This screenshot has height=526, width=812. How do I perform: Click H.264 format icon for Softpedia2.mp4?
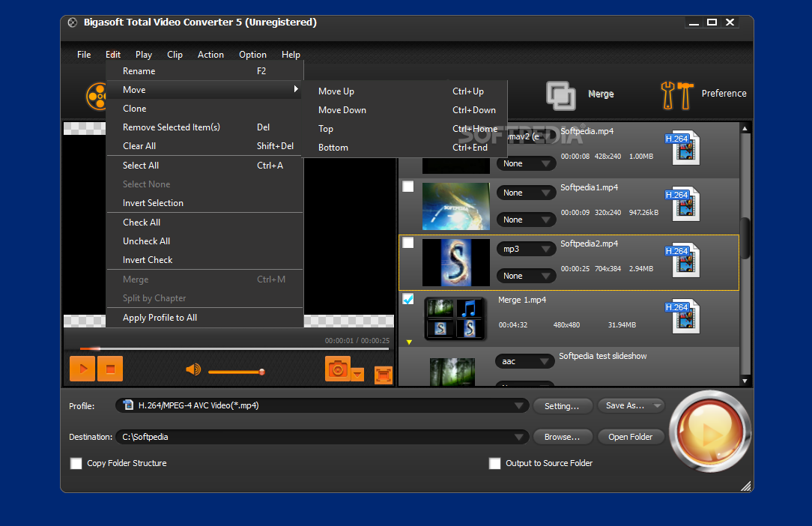coord(683,260)
